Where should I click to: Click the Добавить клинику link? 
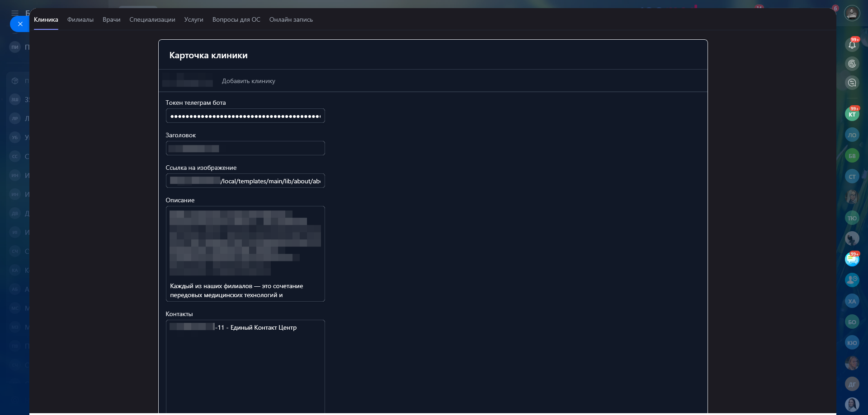click(x=248, y=81)
